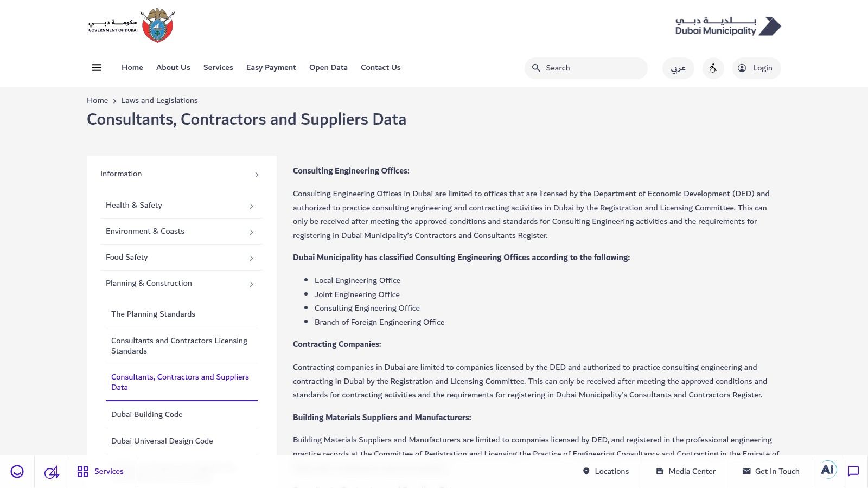
Task: Click the Dubai Municipality logo
Action: point(726,25)
